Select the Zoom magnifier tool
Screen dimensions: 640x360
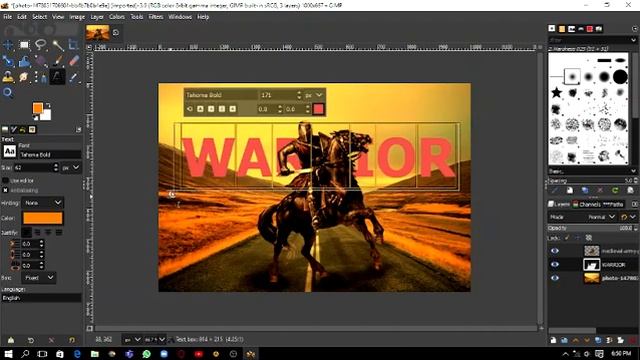click(x=8, y=93)
